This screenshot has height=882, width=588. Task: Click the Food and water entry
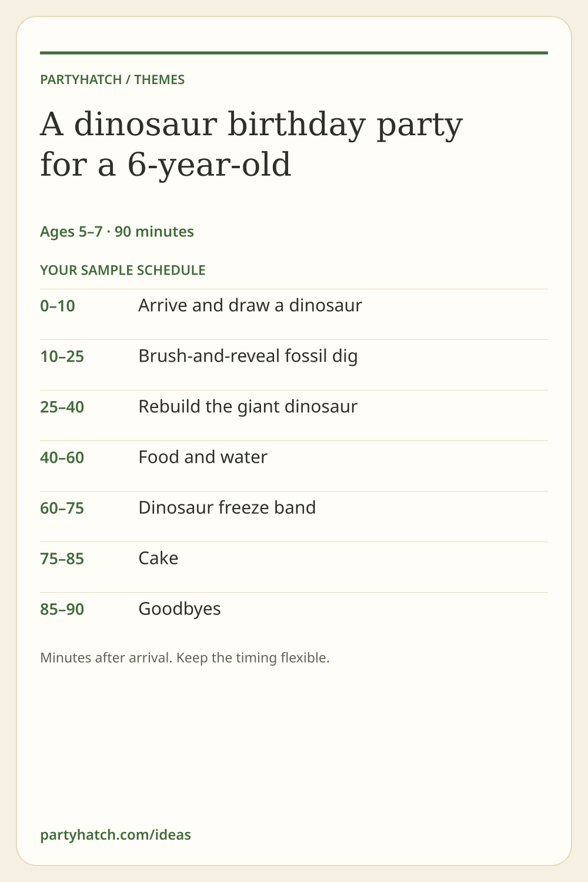pos(203,457)
